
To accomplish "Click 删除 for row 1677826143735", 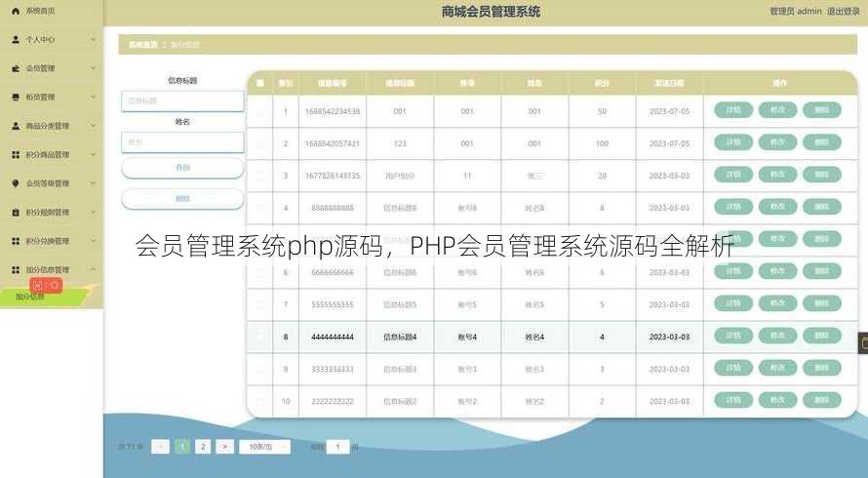I will pos(821,175).
